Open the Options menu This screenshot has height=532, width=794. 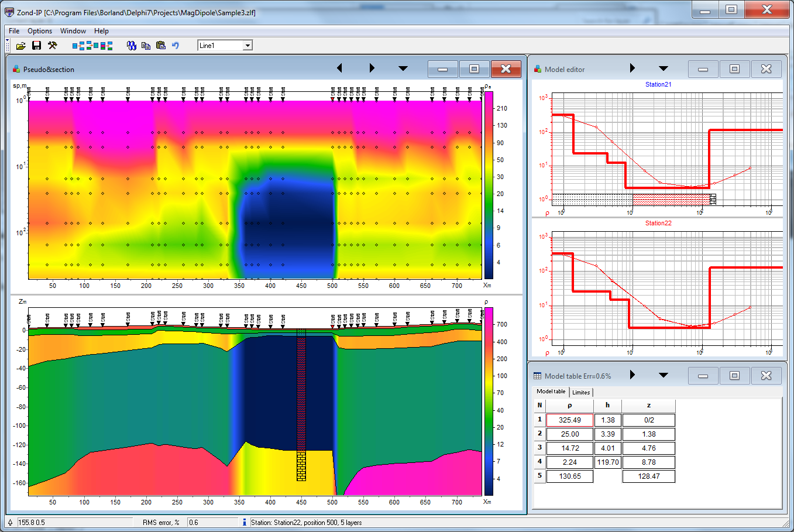40,31
